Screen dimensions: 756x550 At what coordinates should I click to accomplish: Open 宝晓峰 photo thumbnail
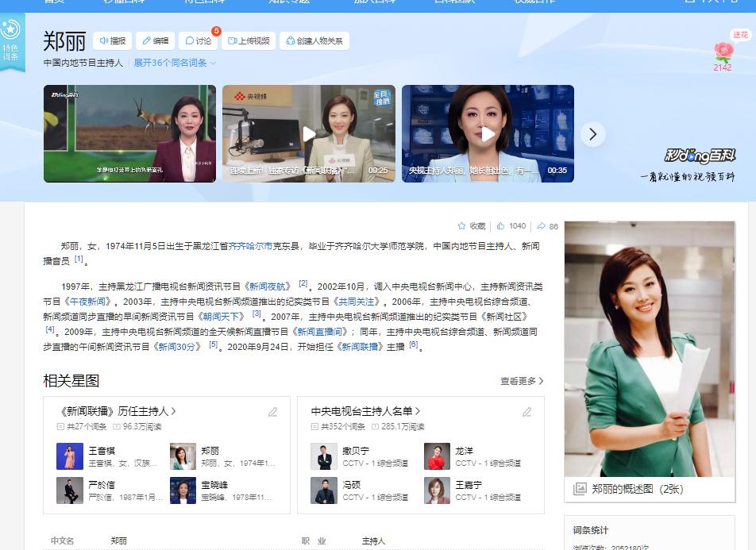point(183,490)
